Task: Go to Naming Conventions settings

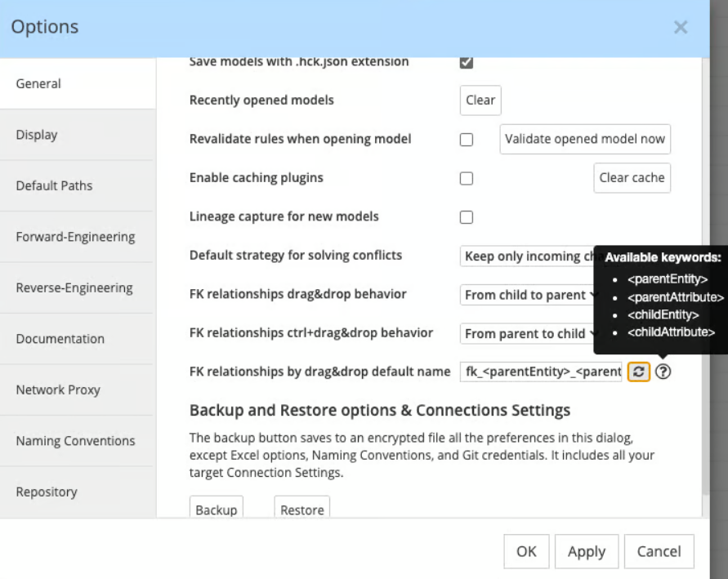Action: [75, 440]
